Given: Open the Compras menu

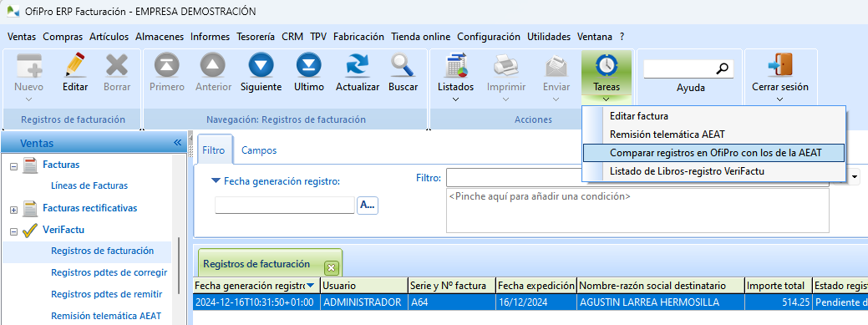Looking at the screenshot, I should 63,37.
